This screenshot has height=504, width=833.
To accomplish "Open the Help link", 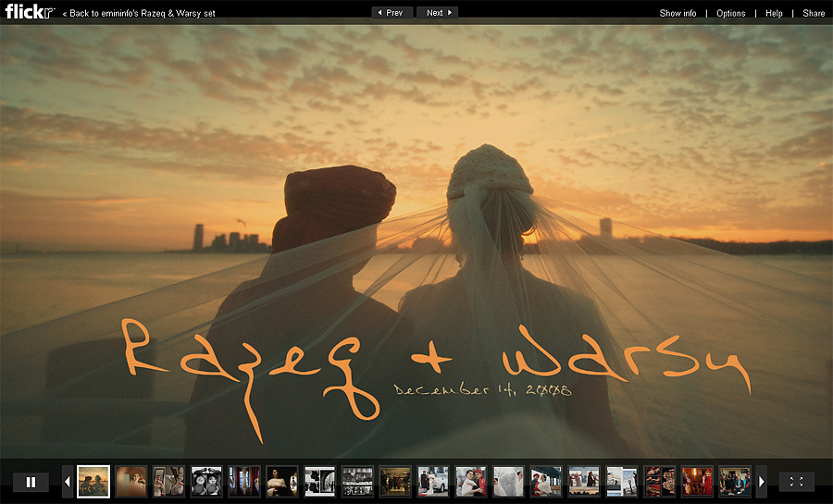I will tap(774, 13).
